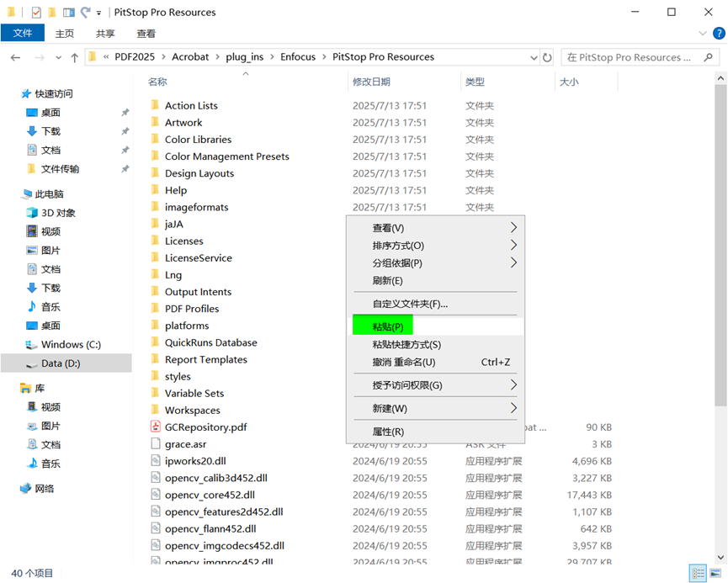Click the customize quick access toolbar arrow
The width and height of the screenshot is (728, 583).
(x=98, y=13)
